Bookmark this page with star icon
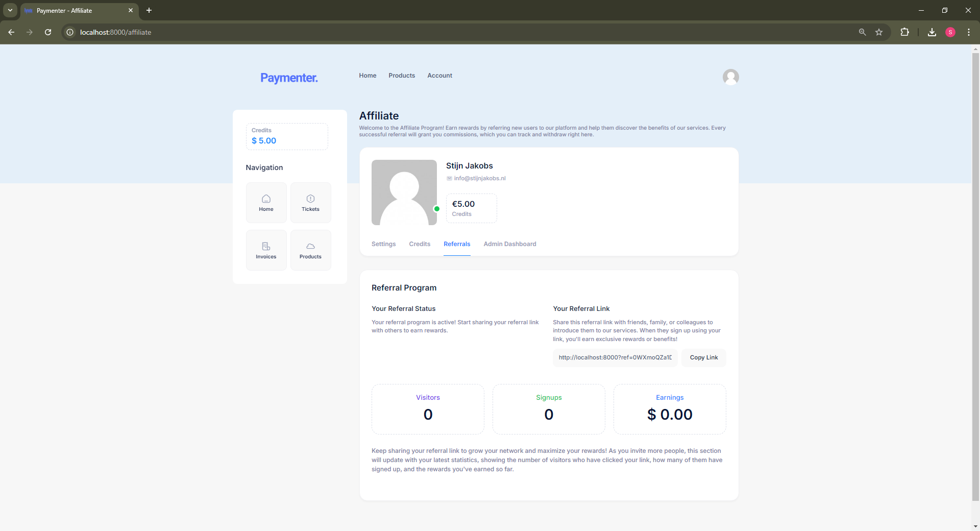The width and height of the screenshot is (980, 531). pos(879,32)
